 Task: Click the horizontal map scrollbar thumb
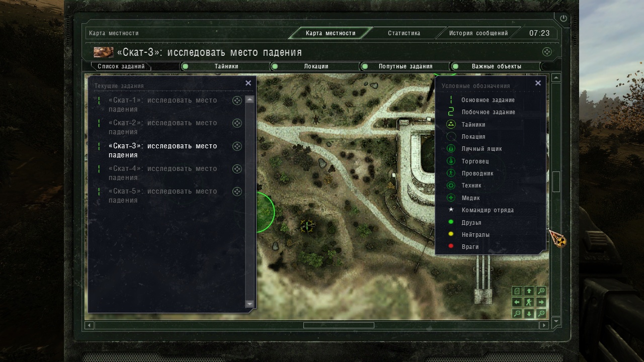click(339, 325)
